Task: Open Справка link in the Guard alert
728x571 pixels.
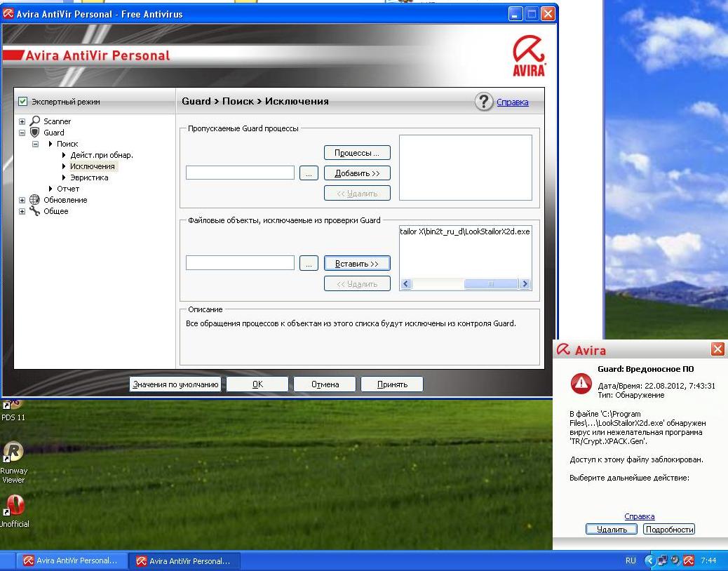Action: pyautogui.click(x=640, y=516)
